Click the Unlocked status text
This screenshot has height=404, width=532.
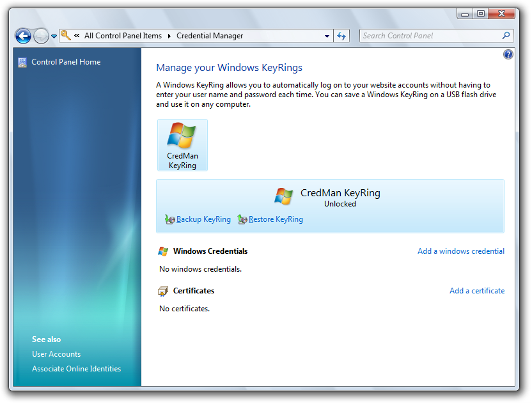coord(340,203)
